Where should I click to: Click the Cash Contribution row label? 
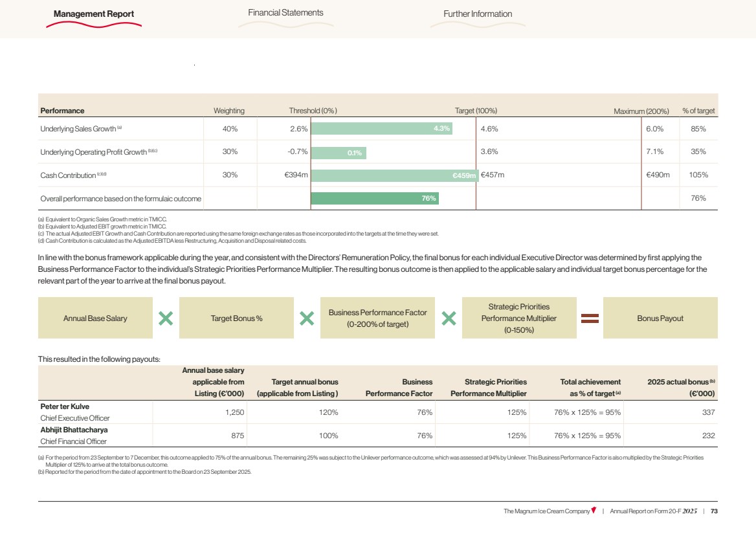tap(73, 175)
